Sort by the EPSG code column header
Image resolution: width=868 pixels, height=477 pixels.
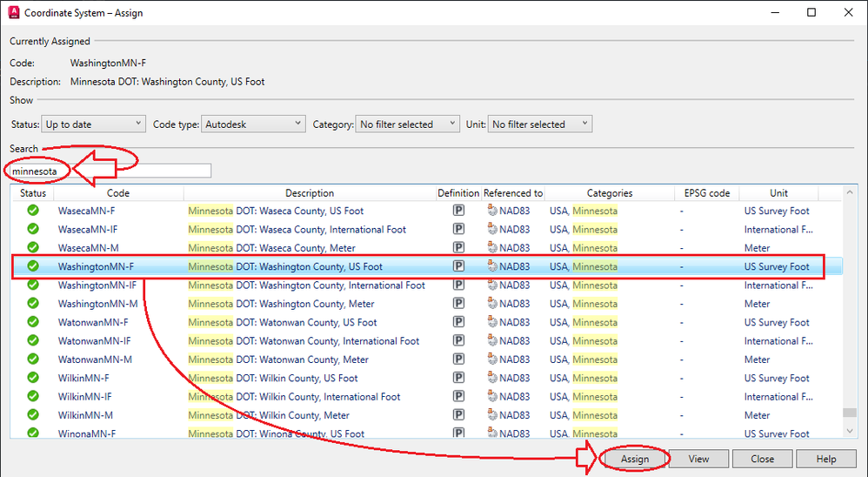click(x=707, y=192)
